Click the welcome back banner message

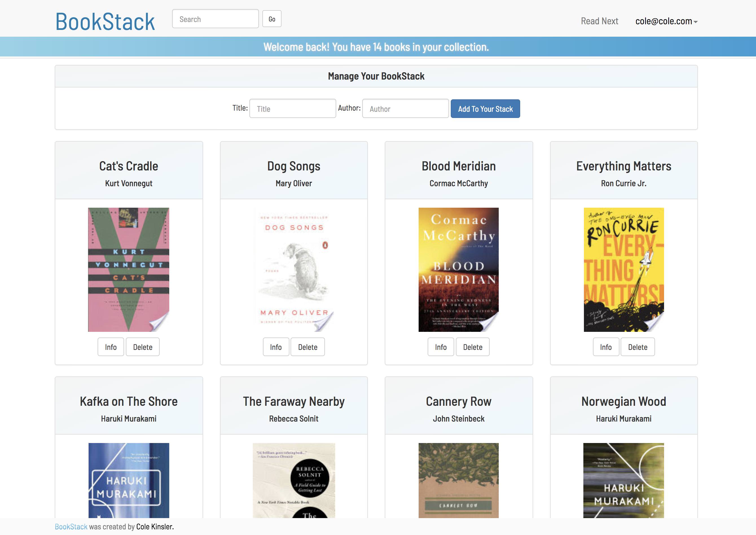(376, 47)
